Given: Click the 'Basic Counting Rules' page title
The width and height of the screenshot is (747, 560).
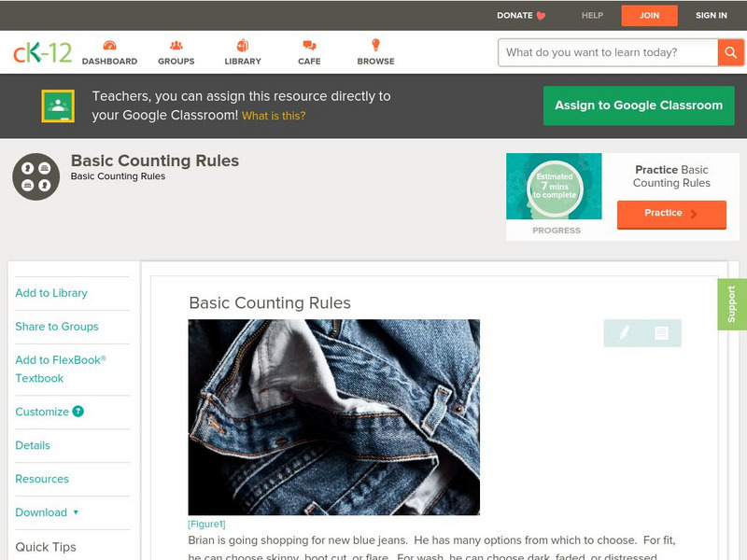Looking at the screenshot, I should (x=155, y=161).
